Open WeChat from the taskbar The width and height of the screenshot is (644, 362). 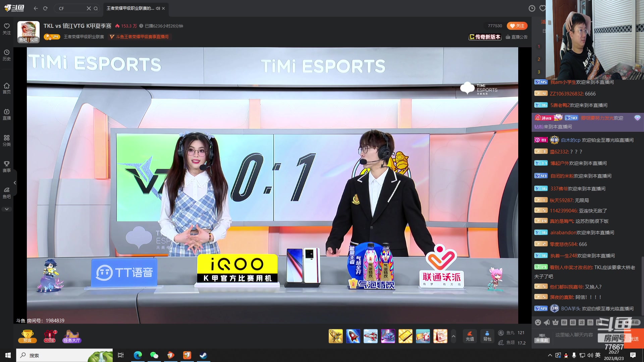(154, 355)
